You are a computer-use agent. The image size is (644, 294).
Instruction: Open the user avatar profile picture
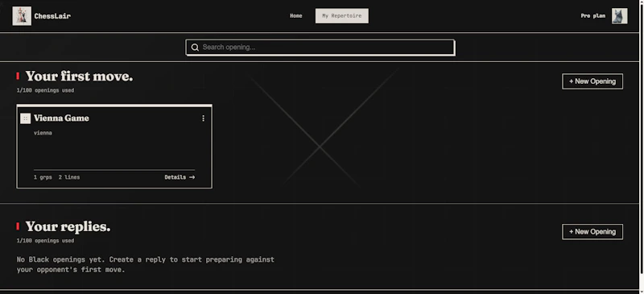pos(619,16)
